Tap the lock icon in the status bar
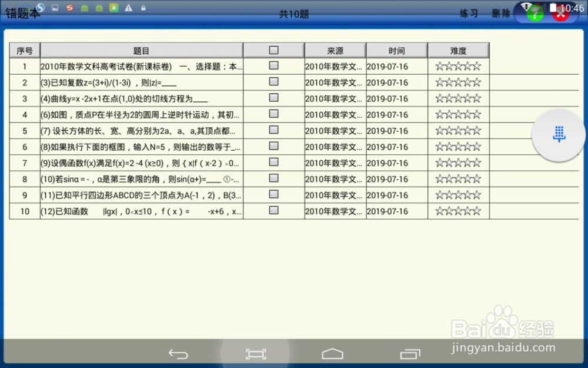The width and height of the screenshot is (588, 368). pos(143,8)
